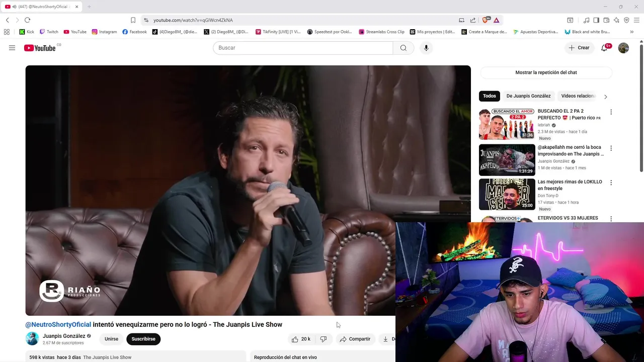Select the Todos filter chip

coord(490,96)
